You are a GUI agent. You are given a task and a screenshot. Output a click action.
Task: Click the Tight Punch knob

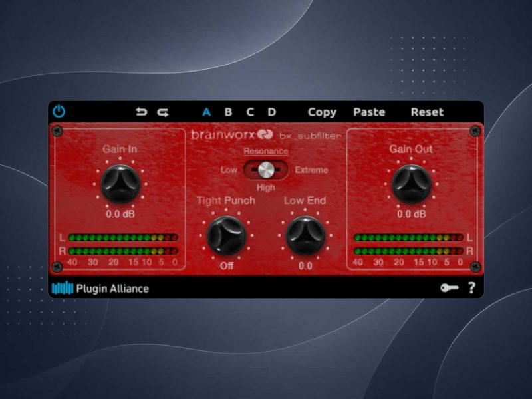click(226, 235)
